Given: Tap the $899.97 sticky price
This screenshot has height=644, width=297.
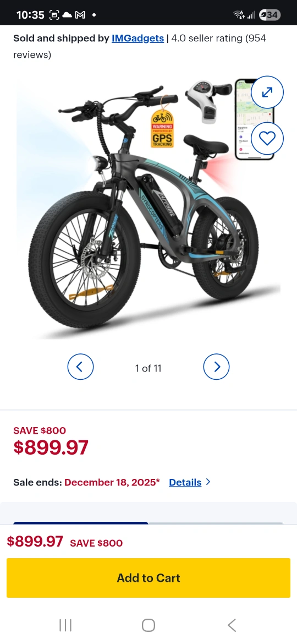Looking at the screenshot, I should [35, 541].
